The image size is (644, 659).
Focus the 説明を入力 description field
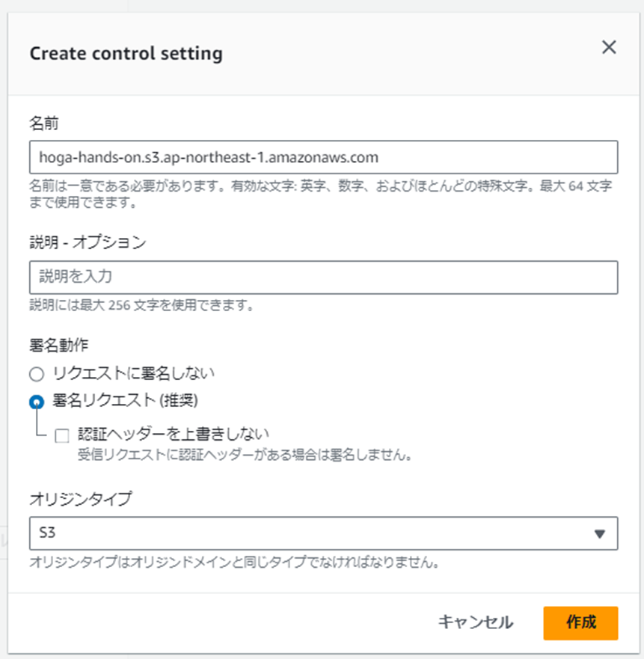tap(323, 277)
